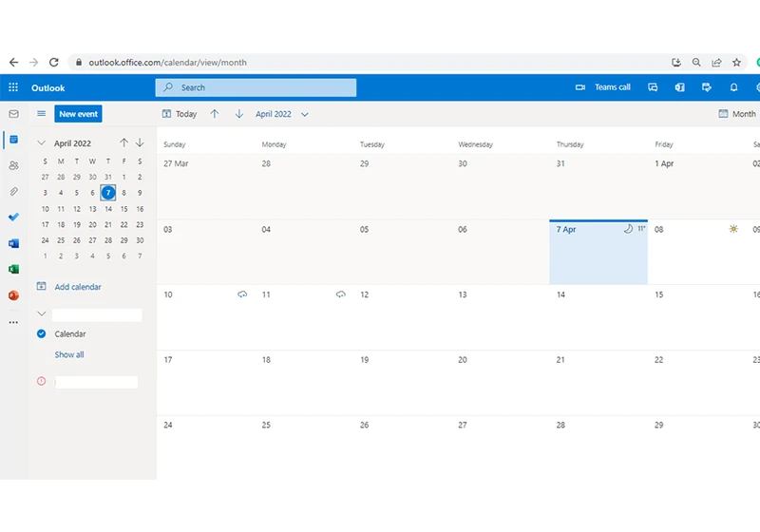This screenshot has width=760, height=532.
Task: Launch PowerPoint from the left rail
Action: click(13, 295)
